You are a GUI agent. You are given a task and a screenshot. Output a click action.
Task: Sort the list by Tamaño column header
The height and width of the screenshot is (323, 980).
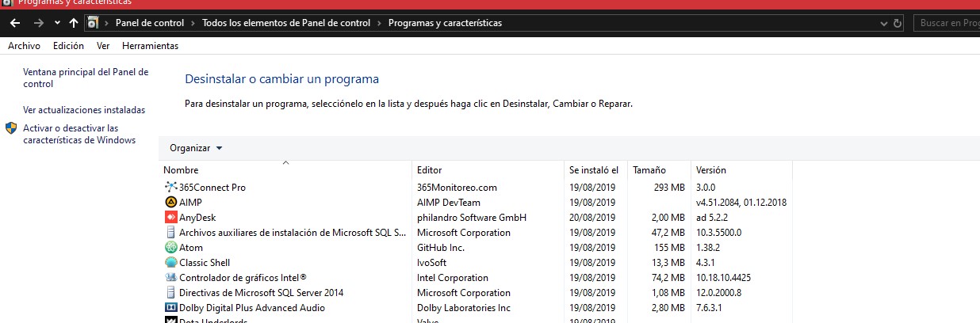click(649, 170)
